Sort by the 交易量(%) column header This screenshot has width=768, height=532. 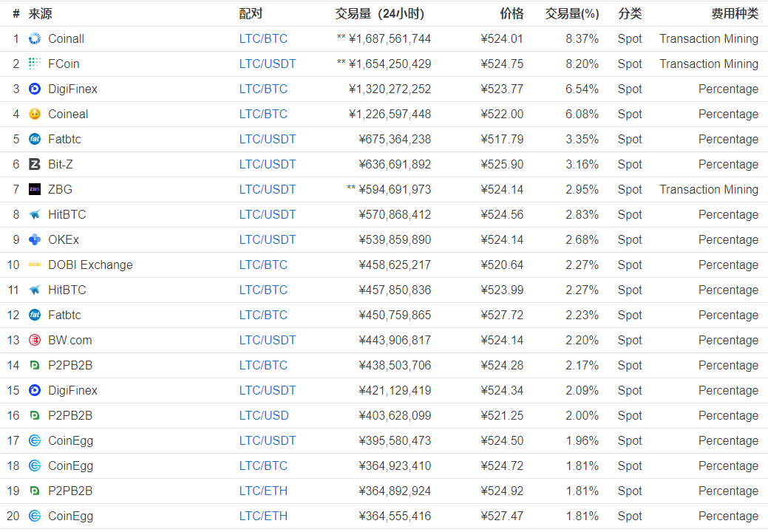click(572, 14)
